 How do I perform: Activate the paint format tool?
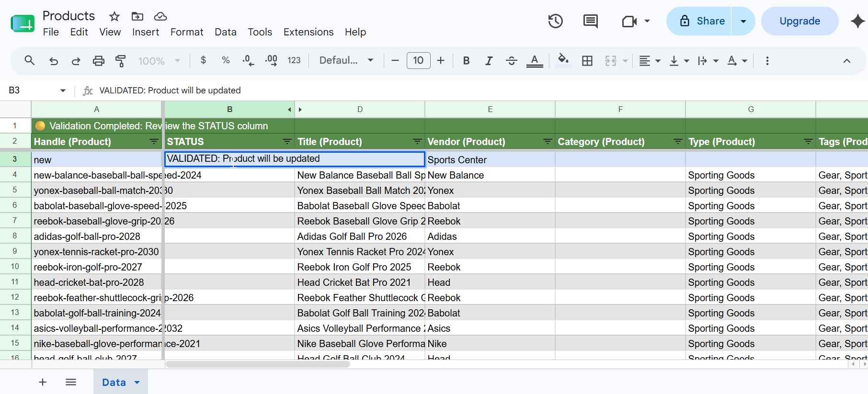tap(121, 61)
